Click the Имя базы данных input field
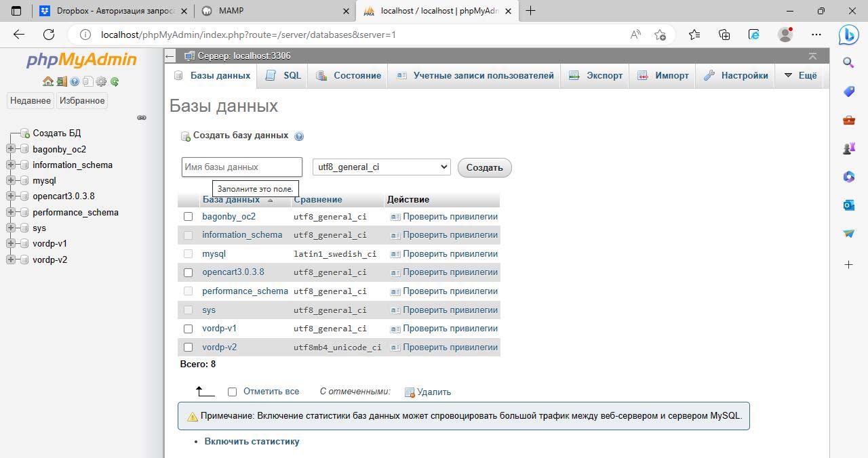 (241, 167)
